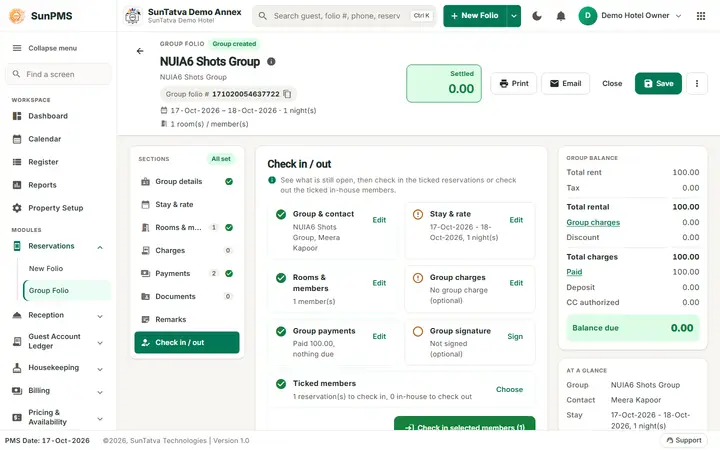Viewport: 720px width, 450px height.
Task: Click the Guest Account Ledger icon
Action: pos(17,341)
